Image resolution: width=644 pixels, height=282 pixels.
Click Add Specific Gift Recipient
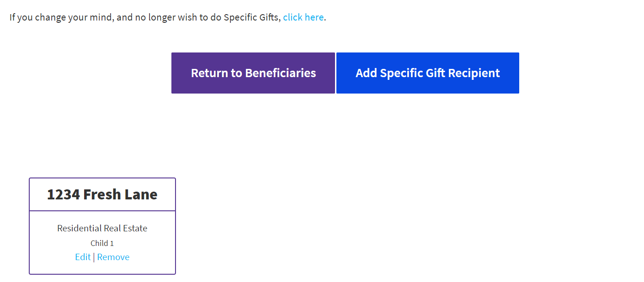pos(427,73)
